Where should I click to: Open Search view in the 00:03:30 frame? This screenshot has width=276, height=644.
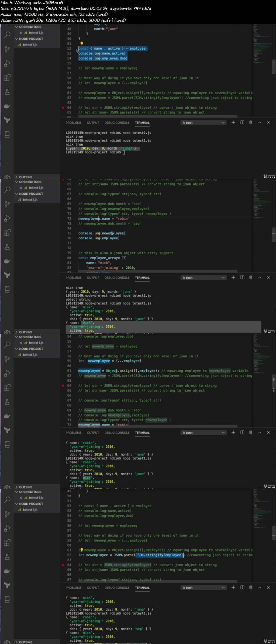7,190
